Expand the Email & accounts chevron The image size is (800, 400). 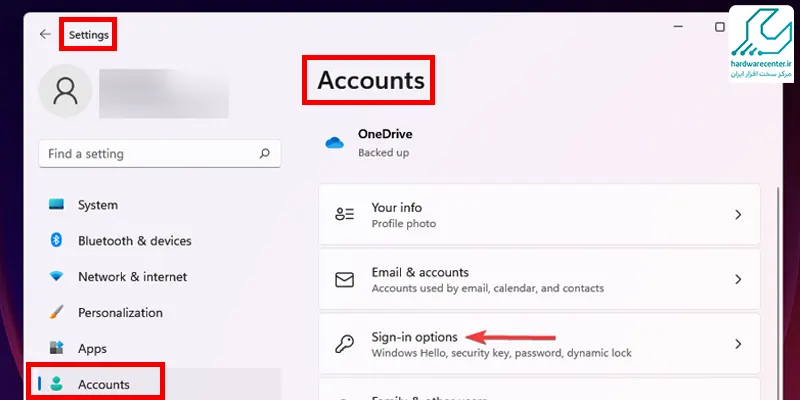point(738,279)
